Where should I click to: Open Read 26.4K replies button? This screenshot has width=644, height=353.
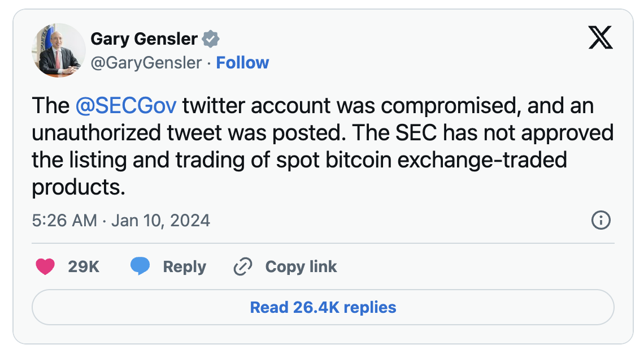323,307
